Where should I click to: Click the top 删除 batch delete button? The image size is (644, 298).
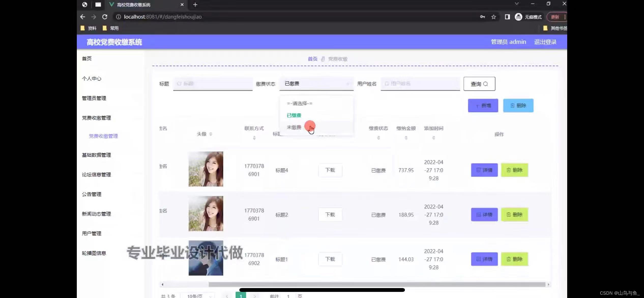coord(518,105)
